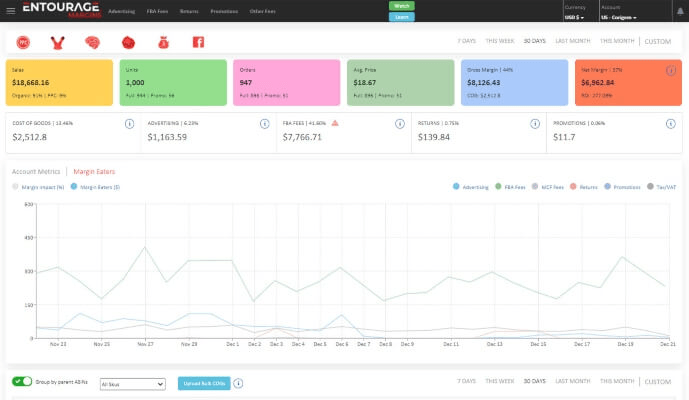Open the FBA Fees menu item
The width and height of the screenshot is (689, 400).
(x=157, y=11)
